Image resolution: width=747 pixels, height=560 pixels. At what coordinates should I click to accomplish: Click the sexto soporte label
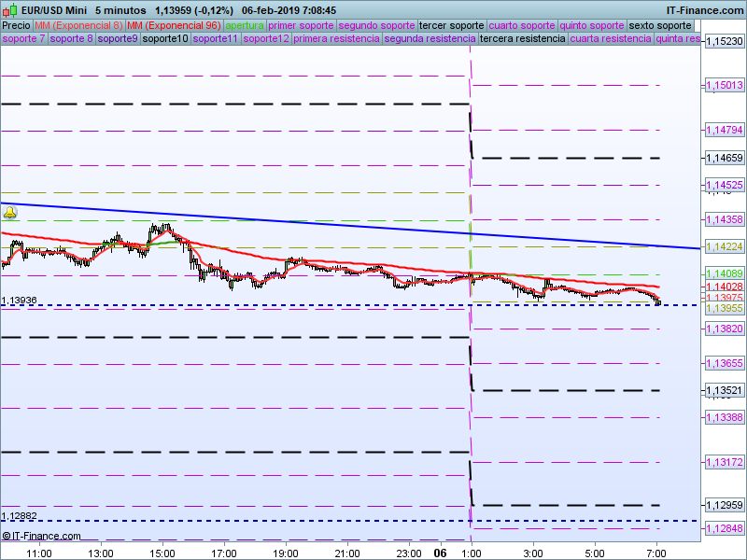[x=660, y=26]
